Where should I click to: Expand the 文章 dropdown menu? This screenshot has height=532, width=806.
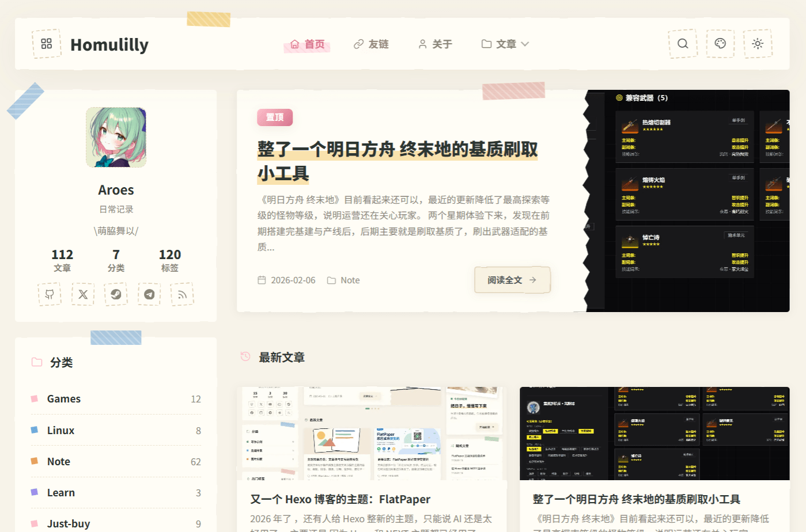[505, 44]
